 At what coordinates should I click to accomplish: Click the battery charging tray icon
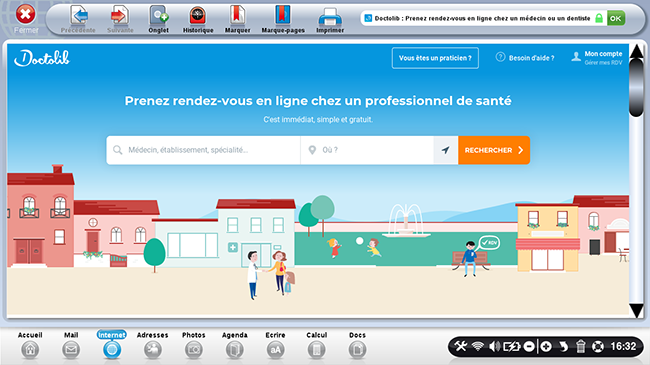(512, 346)
